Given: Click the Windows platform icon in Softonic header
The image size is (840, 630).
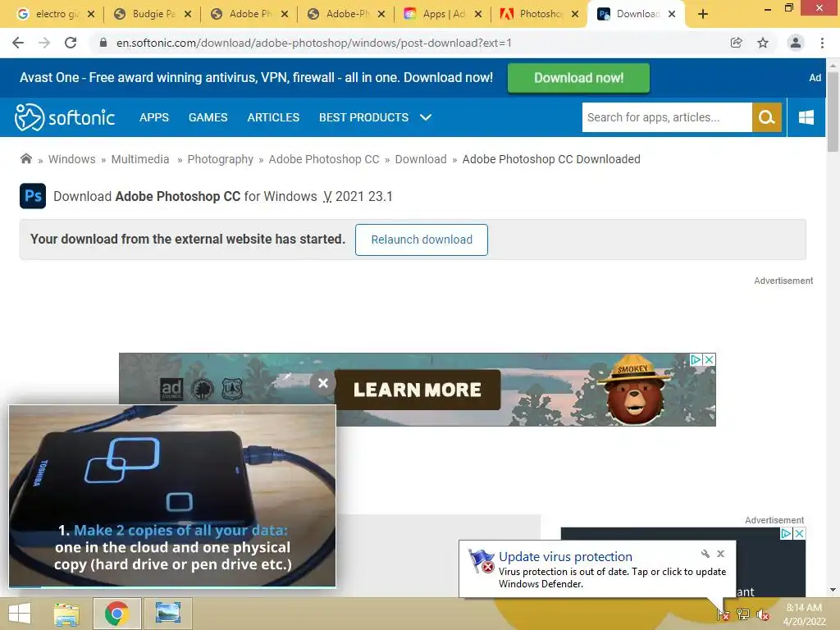Looking at the screenshot, I should (x=806, y=117).
